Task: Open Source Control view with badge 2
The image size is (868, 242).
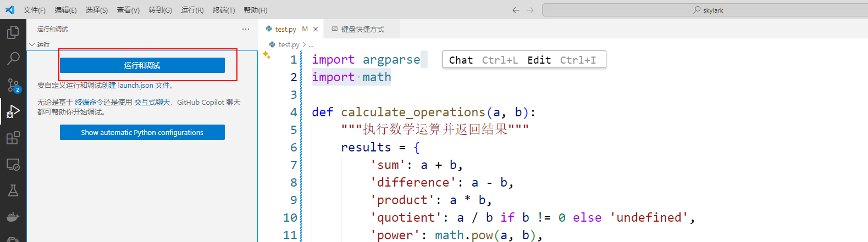Action: click(x=13, y=85)
